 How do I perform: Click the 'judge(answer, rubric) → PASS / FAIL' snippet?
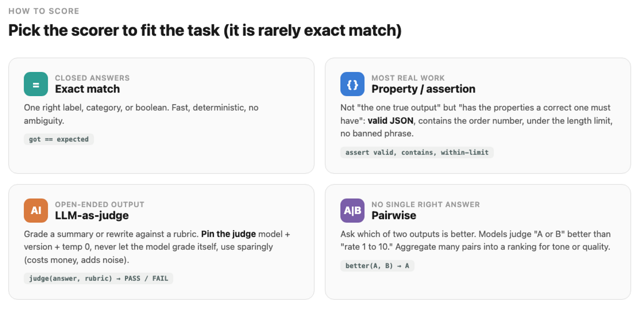pyautogui.click(x=98, y=278)
